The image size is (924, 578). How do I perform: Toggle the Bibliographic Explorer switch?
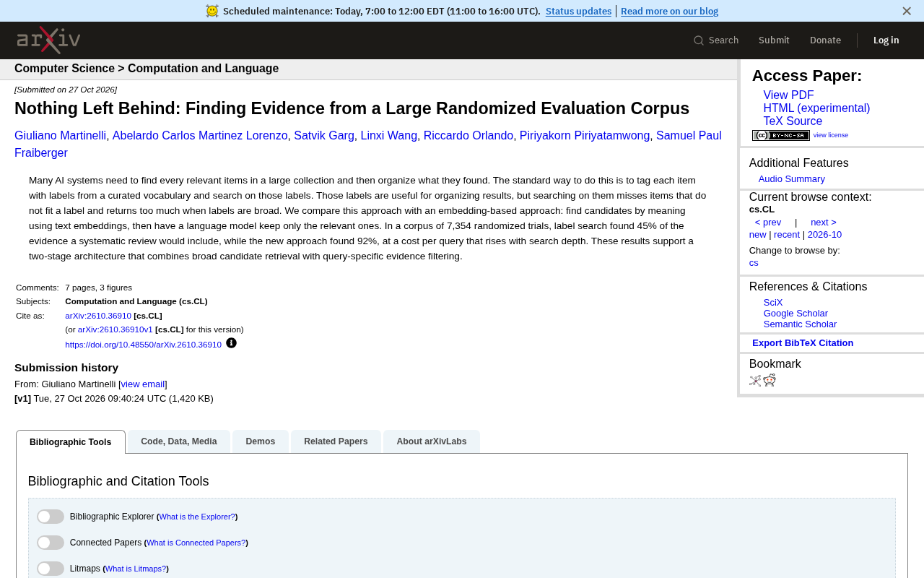[51, 517]
